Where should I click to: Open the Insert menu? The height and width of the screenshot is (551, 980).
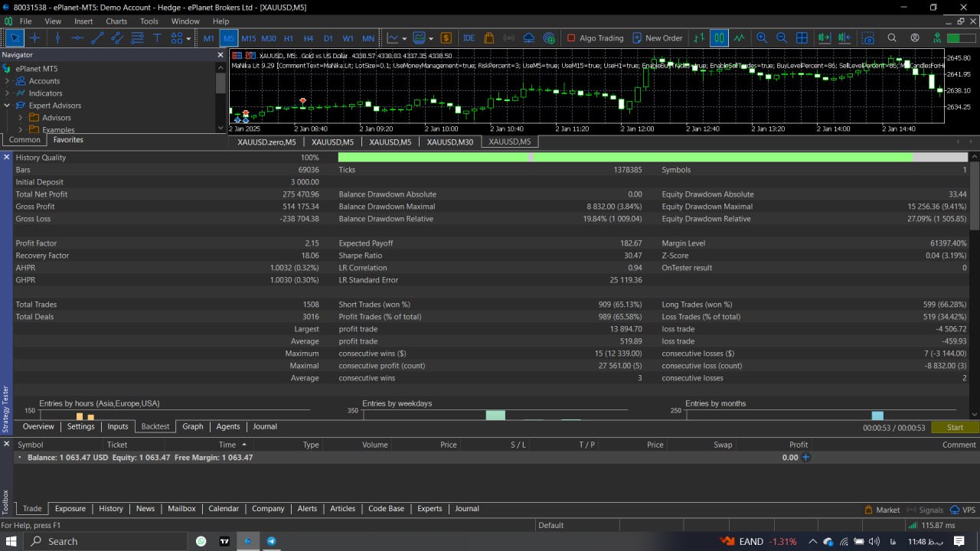[x=83, y=21]
